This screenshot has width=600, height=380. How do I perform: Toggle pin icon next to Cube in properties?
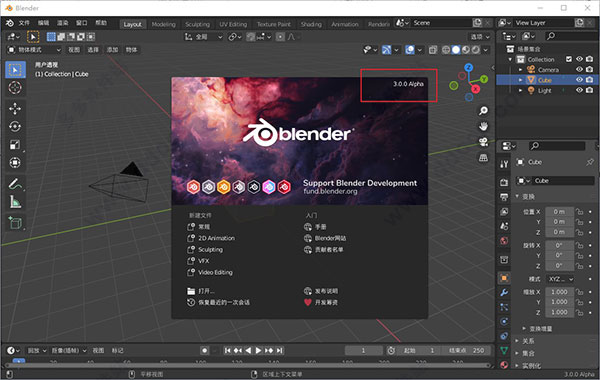click(x=590, y=162)
